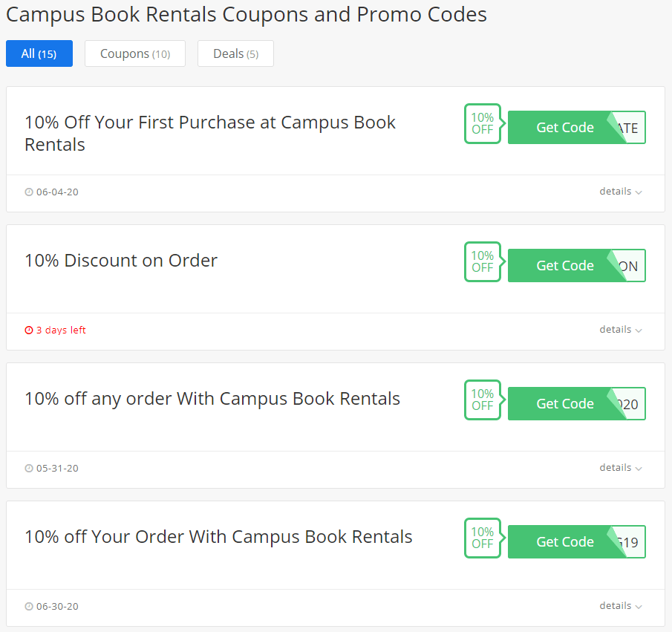
Task: Click the clock icon beside 06-04-20
Action: pos(29,192)
